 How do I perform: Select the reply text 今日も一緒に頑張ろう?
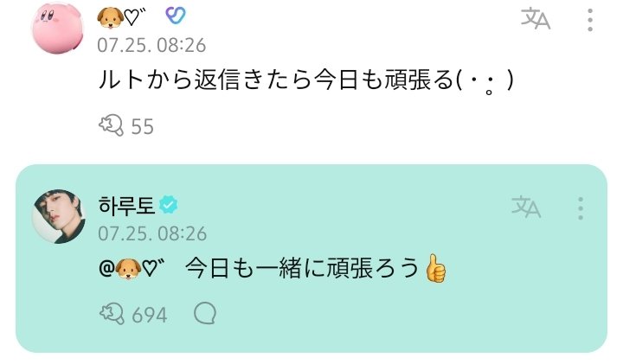(302, 268)
